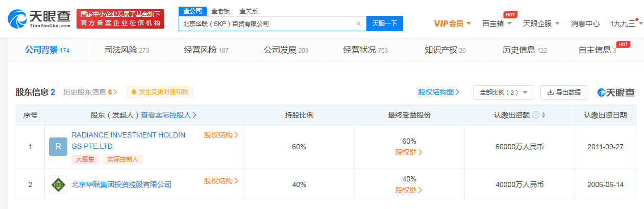This screenshot has height=209, width=644.
Task: Expand the 百宝箱 dropdown menu
Action: (497, 24)
